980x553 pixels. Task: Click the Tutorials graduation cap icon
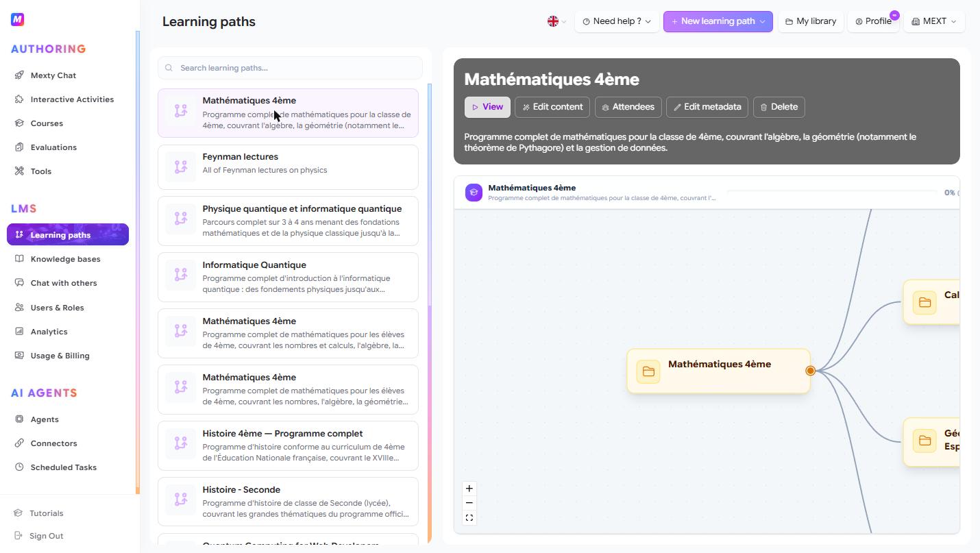pyautogui.click(x=19, y=513)
